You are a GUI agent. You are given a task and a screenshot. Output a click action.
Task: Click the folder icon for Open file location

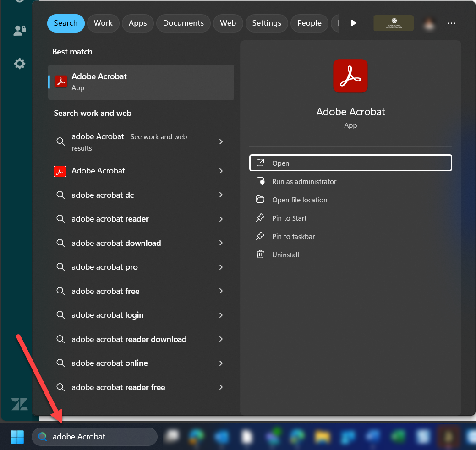260,199
